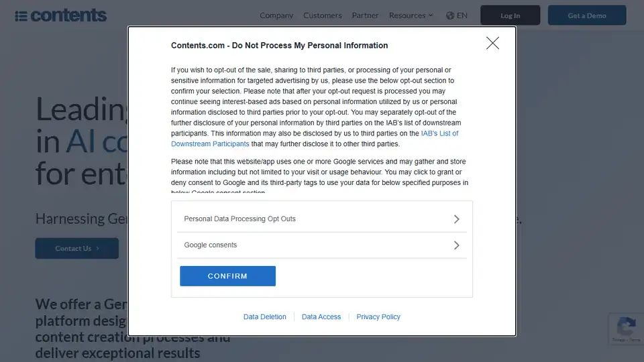Expand the Google consents chevron
Screen dimensions: 644x362
click(x=456, y=245)
